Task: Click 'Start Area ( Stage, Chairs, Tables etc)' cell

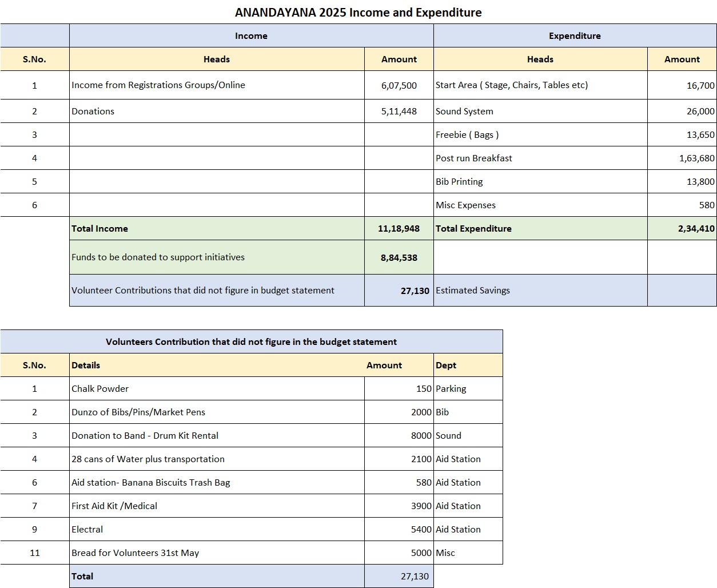Action: (x=540, y=85)
